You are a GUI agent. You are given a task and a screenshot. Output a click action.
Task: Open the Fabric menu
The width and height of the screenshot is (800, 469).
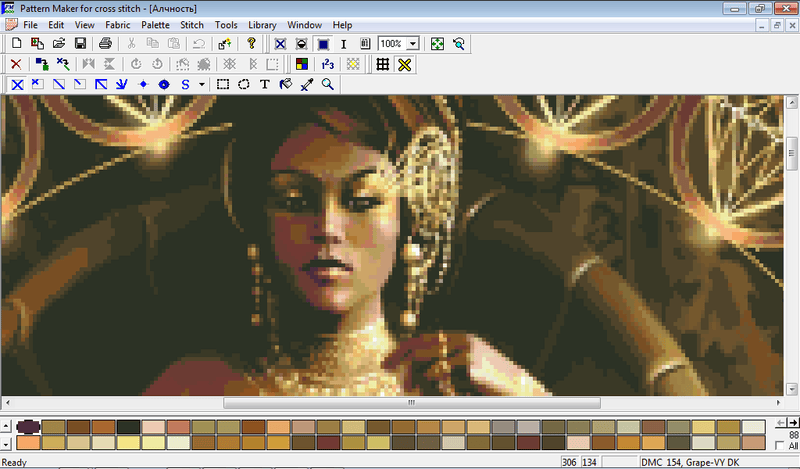tap(118, 23)
